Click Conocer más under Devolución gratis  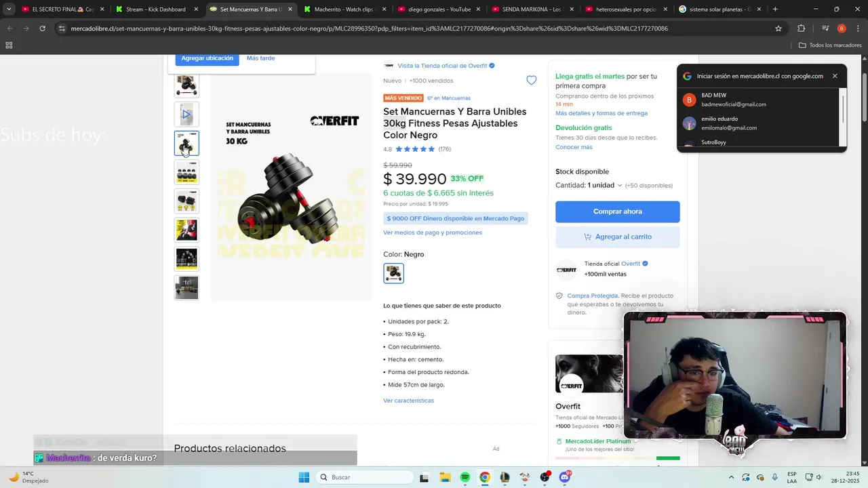574,147
